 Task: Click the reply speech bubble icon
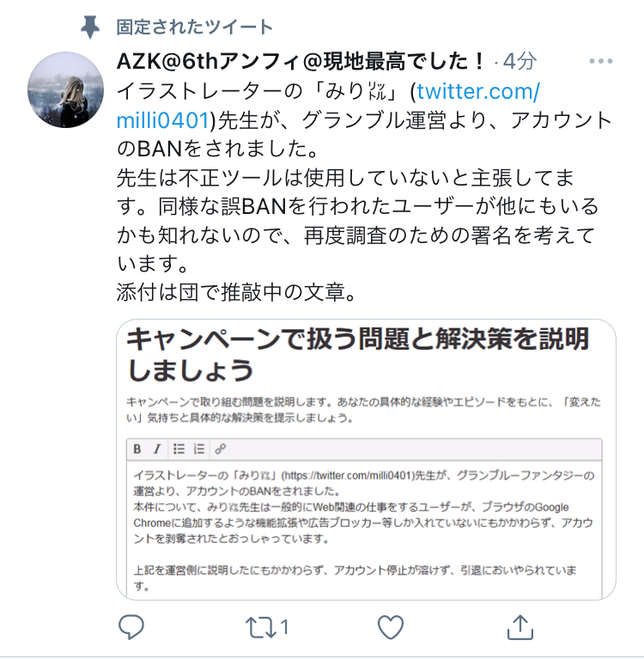(131, 627)
